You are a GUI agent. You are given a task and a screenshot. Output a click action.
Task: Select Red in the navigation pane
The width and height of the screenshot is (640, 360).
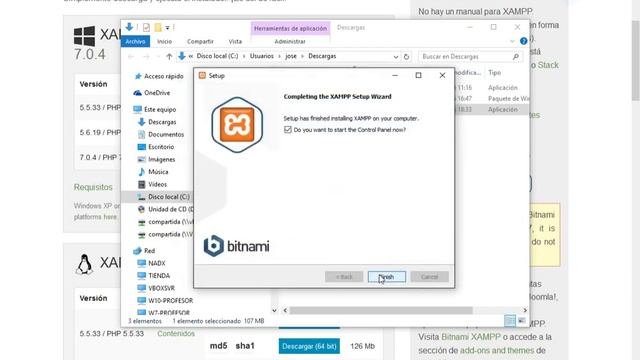pos(149,251)
